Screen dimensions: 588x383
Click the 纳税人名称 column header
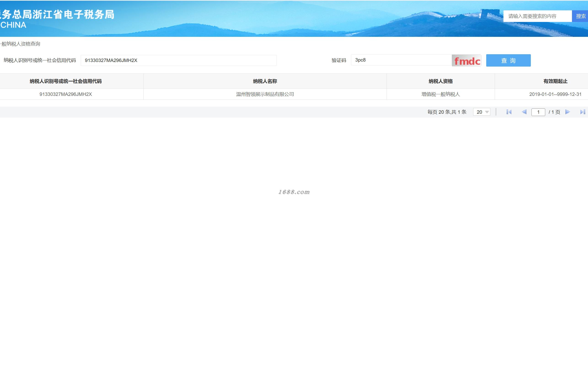(265, 81)
